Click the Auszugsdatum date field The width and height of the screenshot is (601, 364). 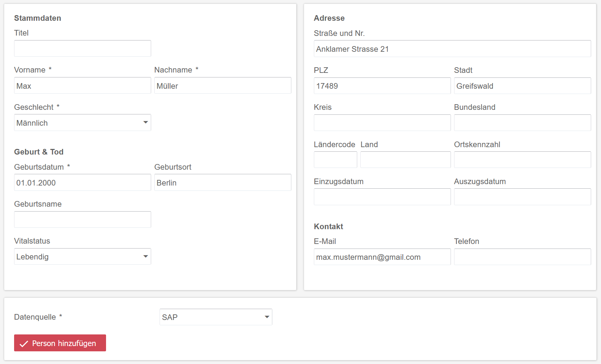(522, 197)
